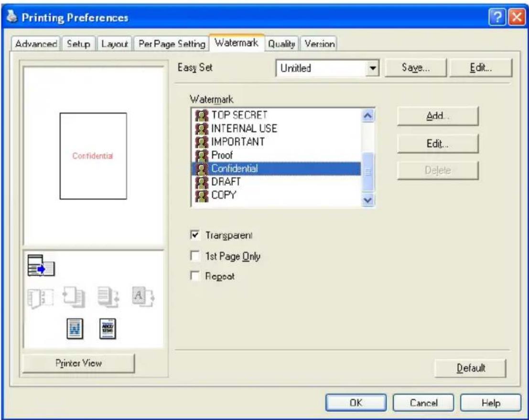The width and height of the screenshot is (529, 420).
Task: Click the Confidential page preview thumbnail
Action: pyautogui.click(x=93, y=156)
